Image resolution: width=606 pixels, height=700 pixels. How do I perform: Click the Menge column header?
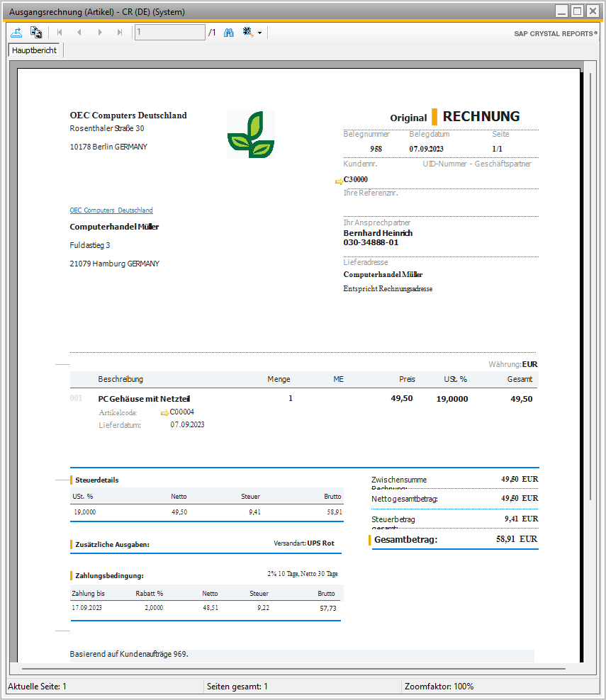279,379
